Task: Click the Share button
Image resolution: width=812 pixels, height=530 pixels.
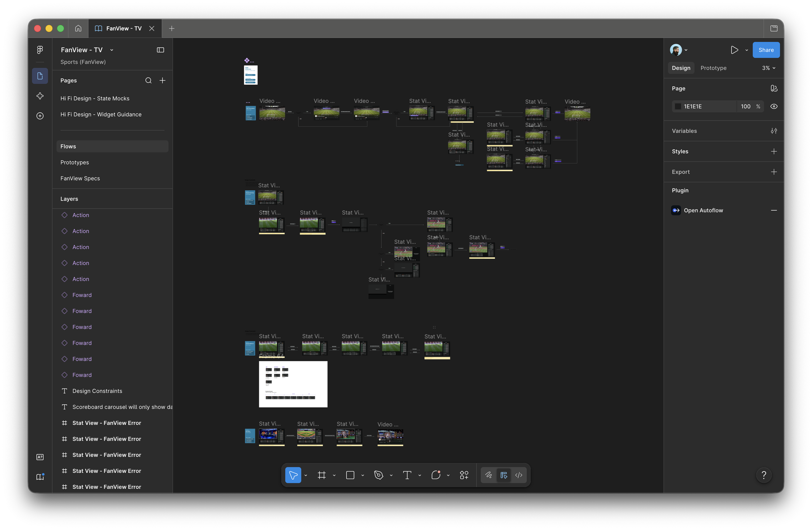Action: [766, 50]
